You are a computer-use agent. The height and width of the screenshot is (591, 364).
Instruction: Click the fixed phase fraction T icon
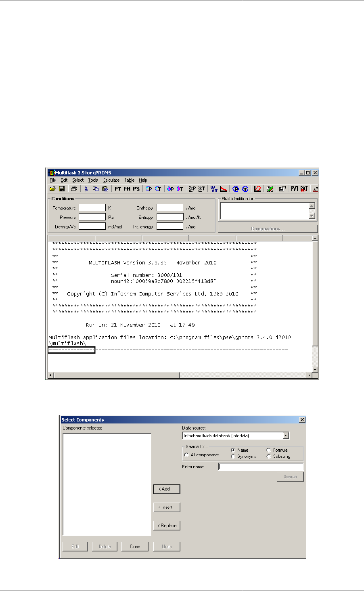pos(201,189)
